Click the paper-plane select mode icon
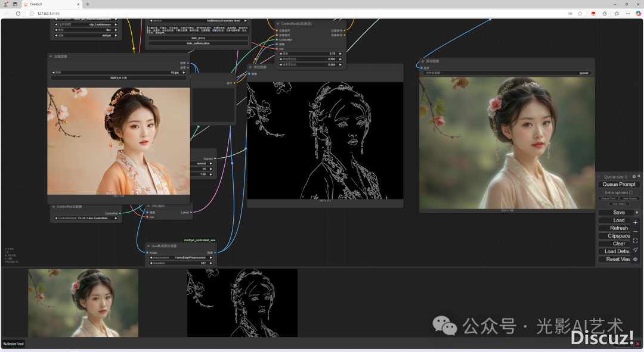 635,250
